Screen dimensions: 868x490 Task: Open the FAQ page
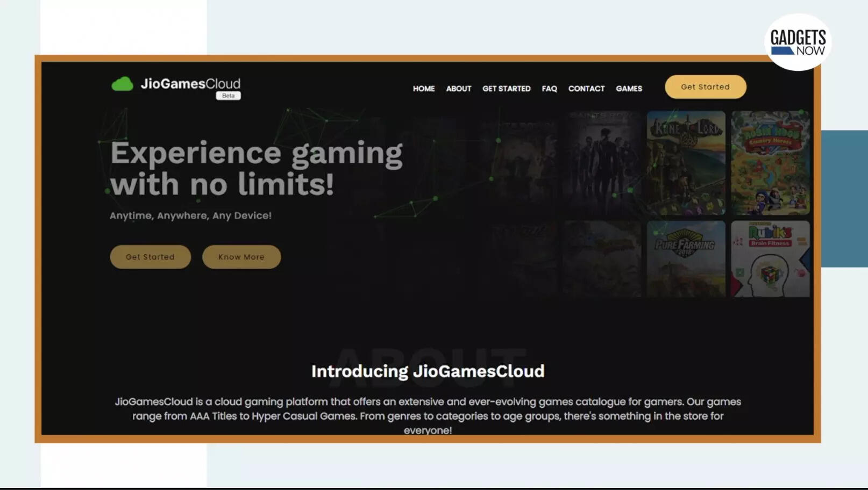pyautogui.click(x=549, y=88)
